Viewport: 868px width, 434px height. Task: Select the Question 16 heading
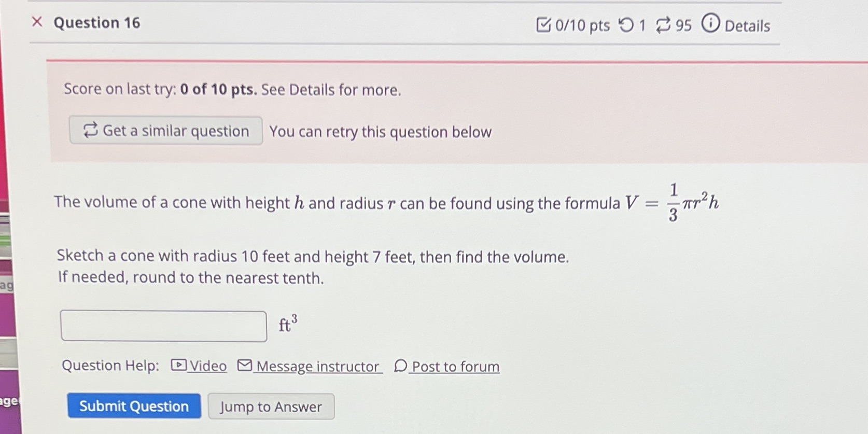tap(96, 23)
